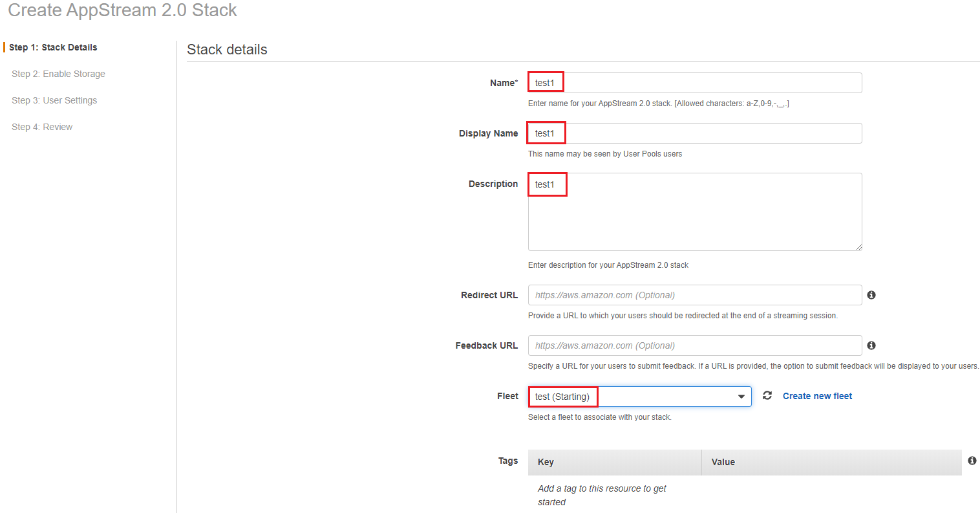Click the Feedback URL input field

tap(695, 345)
